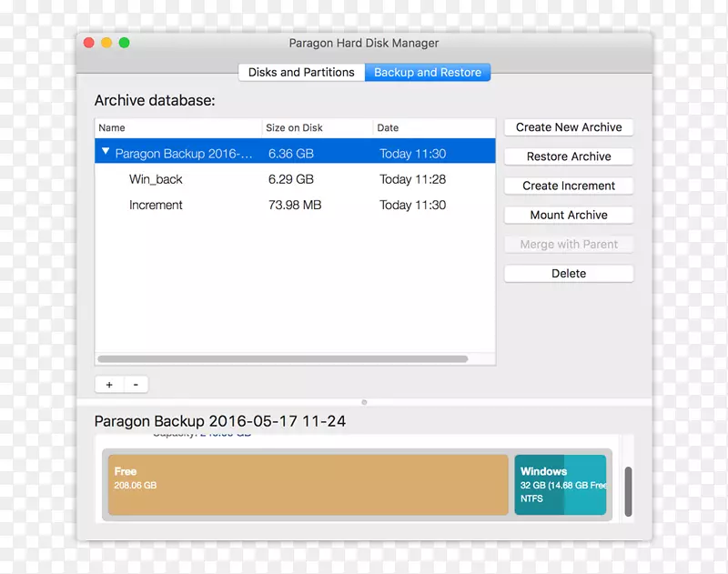This screenshot has width=728, height=574.
Task: Click the minus button below archive list
Action: [x=136, y=385]
